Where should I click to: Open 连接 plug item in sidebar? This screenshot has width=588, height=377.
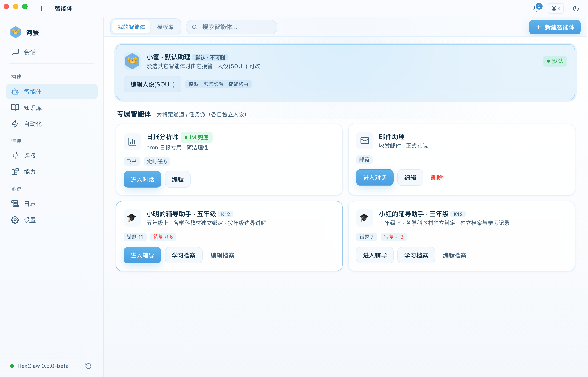[52, 155]
